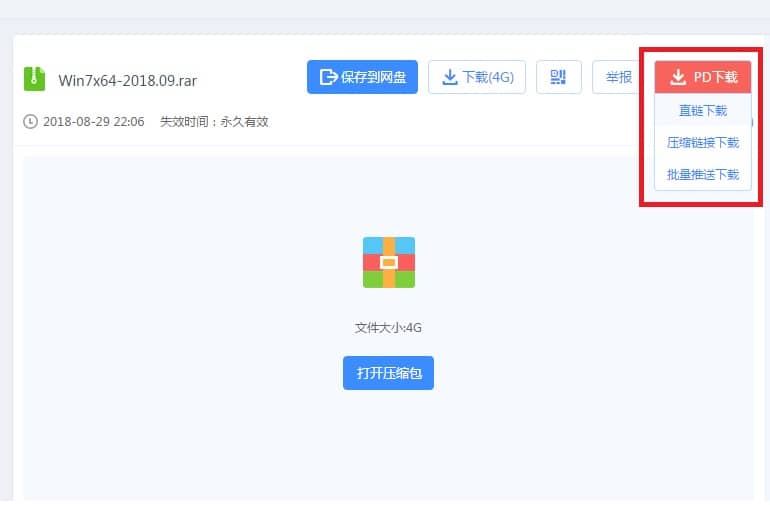Click the date text 2018-08-29 22:06
The height and width of the screenshot is (505, 770).
(94, 122)
